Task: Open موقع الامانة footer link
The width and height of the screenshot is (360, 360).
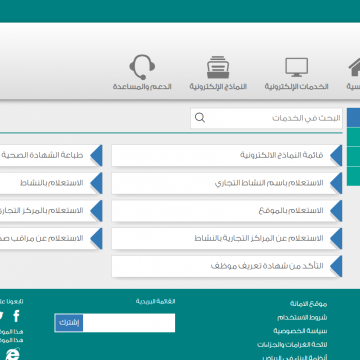Action: pos(308,304)
